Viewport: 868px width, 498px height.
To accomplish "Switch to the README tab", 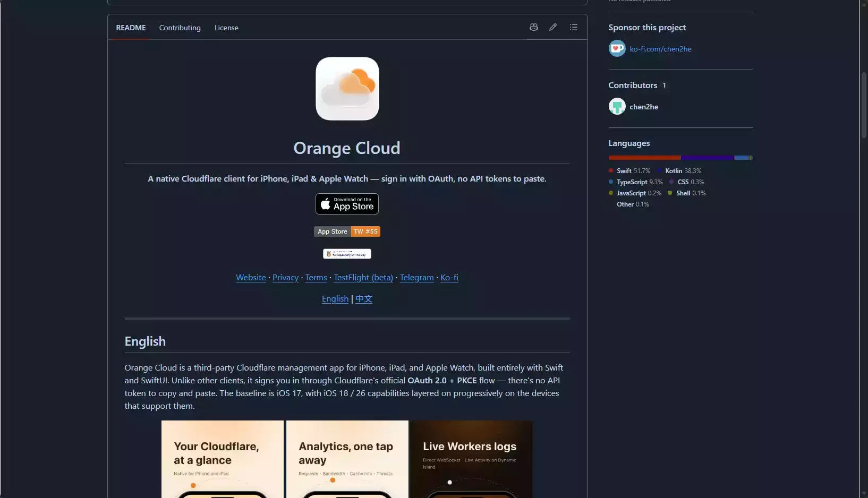I will [x=131, y=28].
